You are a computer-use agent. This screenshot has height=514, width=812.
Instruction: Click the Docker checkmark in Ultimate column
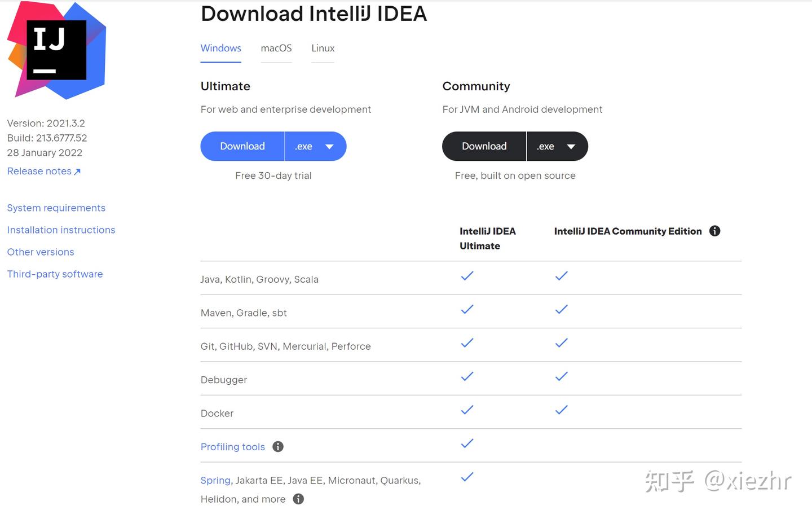pos(467,410)
